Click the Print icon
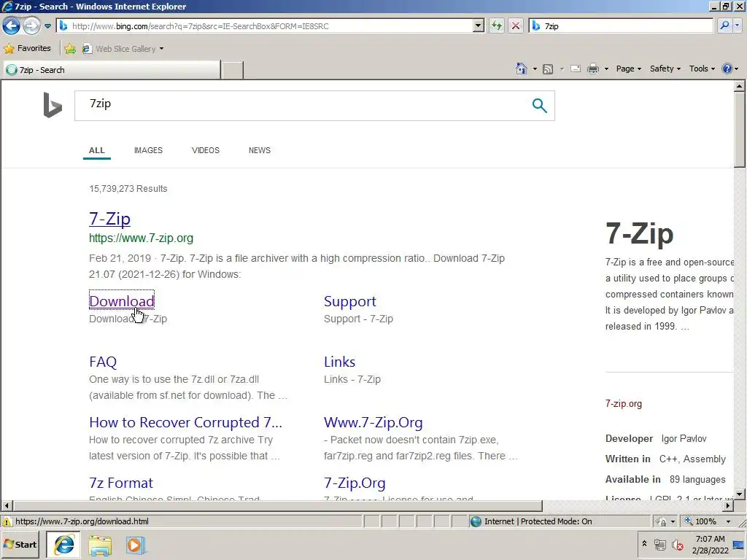Screen dimensions: 747x560 coord(593,69)
